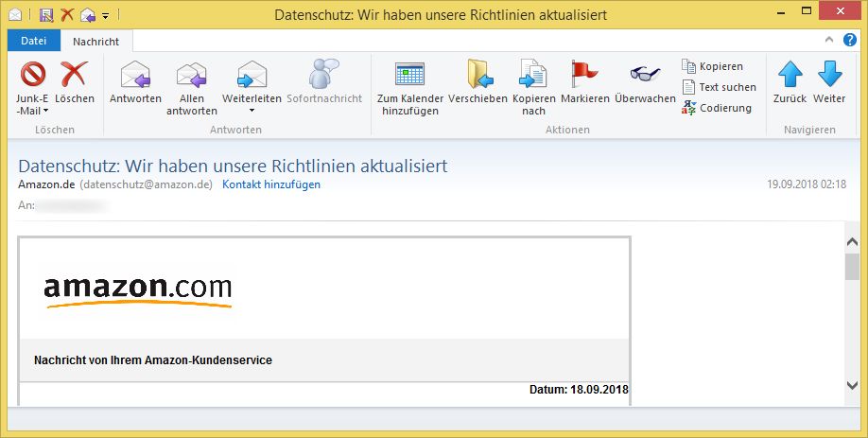Click the save icon in quick access toolbar
The width and height of the screenshot is (868, 438).
coord(46,15)
